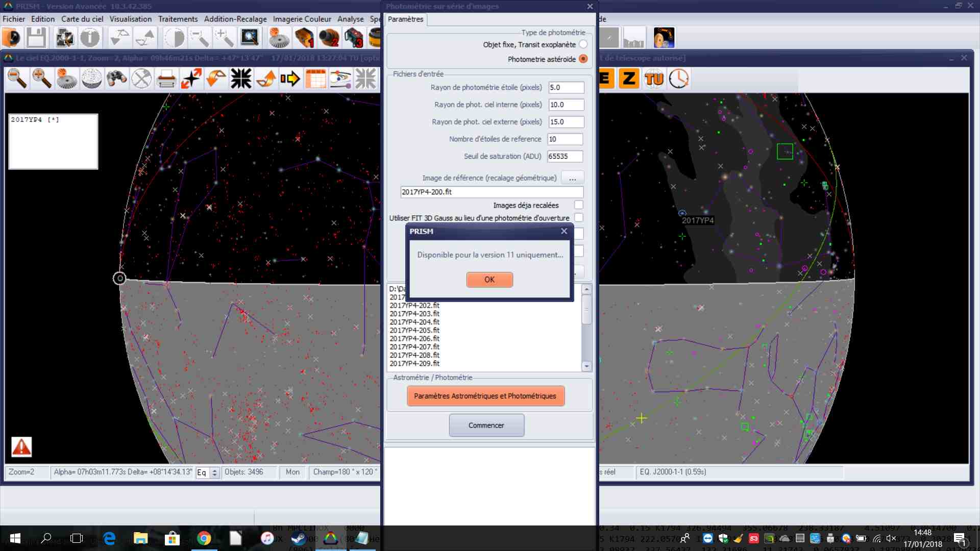Open the Traitements menu
This screenshot has width=980, height=551.
178,19
